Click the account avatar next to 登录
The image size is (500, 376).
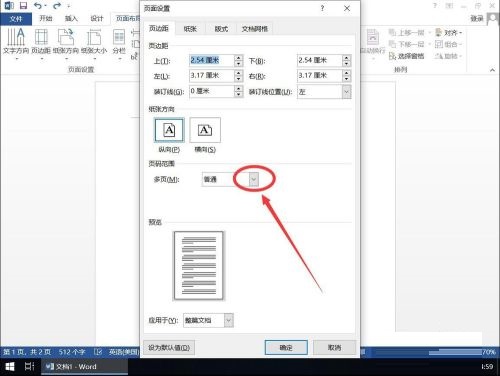493,18
